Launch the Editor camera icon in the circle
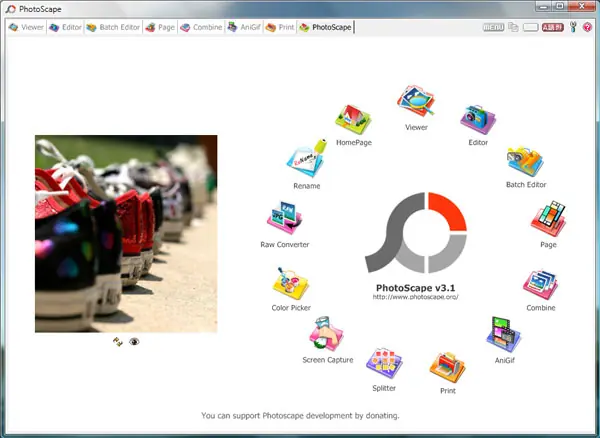 click(478, 119)
